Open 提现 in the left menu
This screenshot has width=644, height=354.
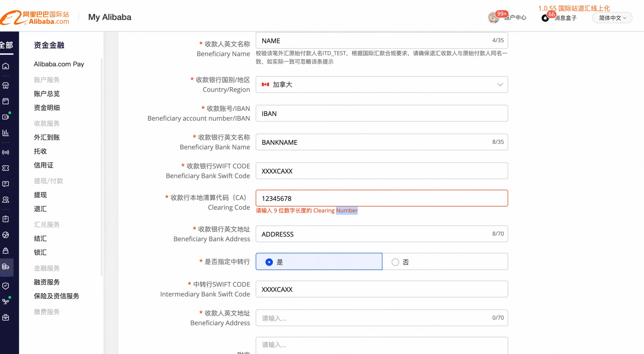click(x=40, y=195)
